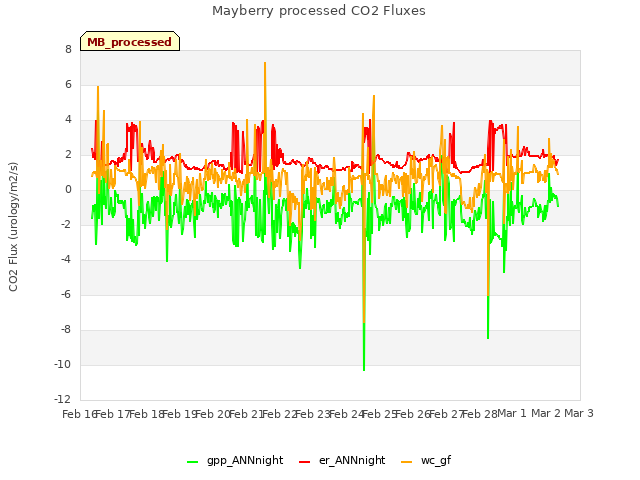The width and height of the screenshot is (640, 480).
Task: Click the 8 y-axis tick label
Action: click(x=68, y=49)
